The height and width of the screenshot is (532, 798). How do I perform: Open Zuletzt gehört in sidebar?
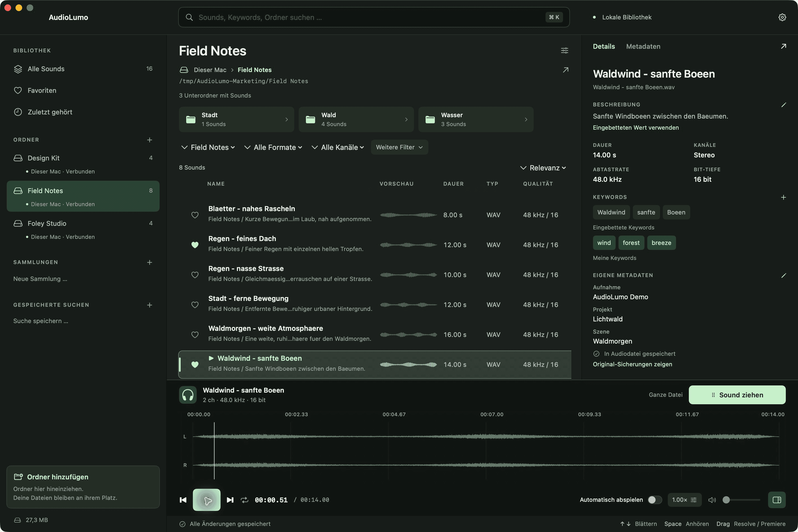tap(83, 112)
